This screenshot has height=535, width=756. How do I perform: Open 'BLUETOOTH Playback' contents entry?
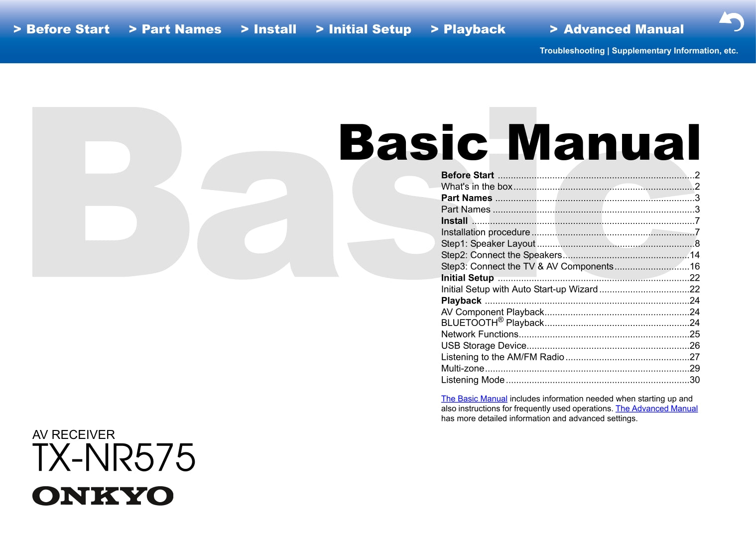click(x=492, y=323)
